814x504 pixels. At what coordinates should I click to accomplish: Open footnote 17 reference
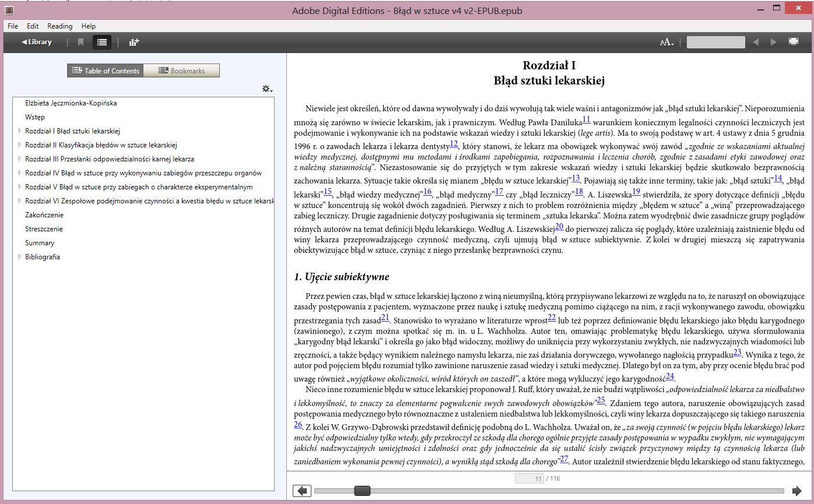click(x=499, y=191)
